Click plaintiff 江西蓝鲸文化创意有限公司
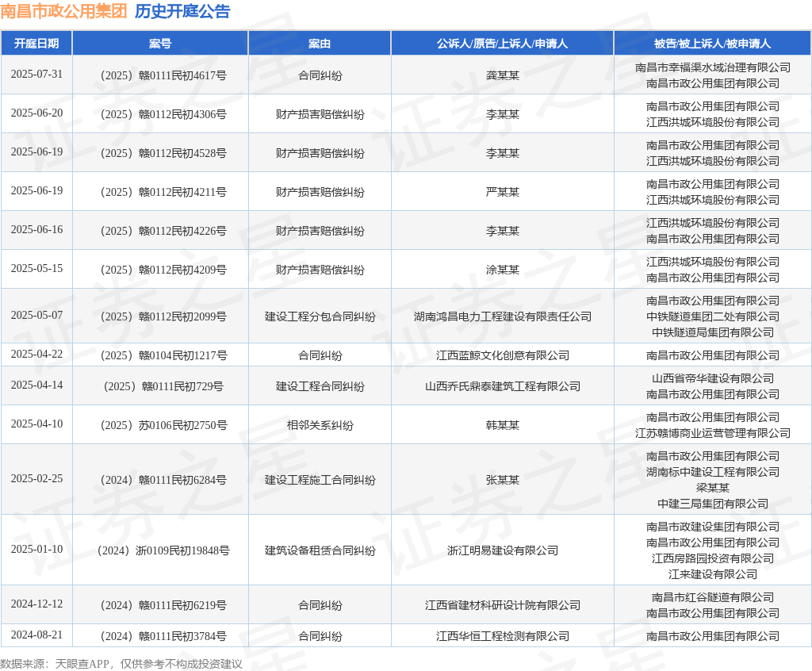812x671 pixels. [502, 355]
